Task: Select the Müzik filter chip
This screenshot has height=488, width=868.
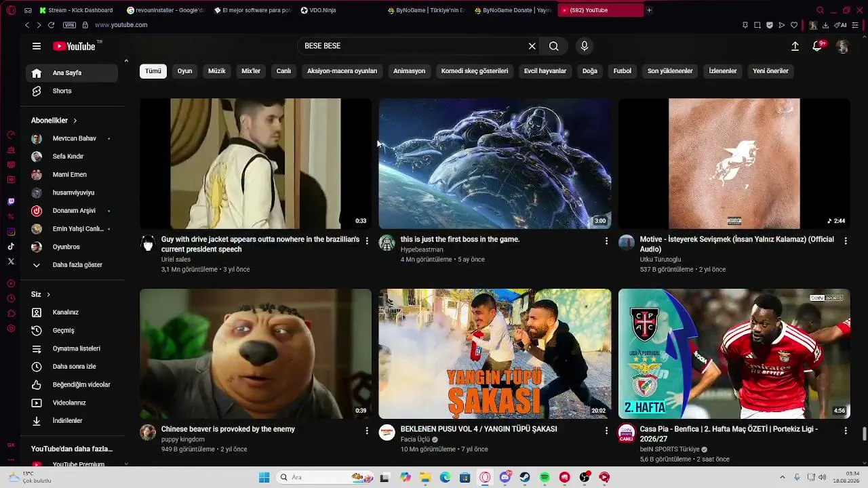Action: (217, 71)
